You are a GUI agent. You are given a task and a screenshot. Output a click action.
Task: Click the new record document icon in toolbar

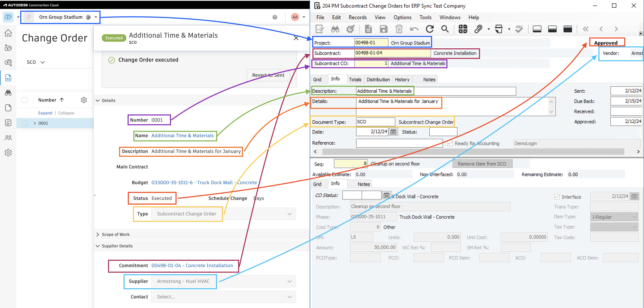point(368,29)
